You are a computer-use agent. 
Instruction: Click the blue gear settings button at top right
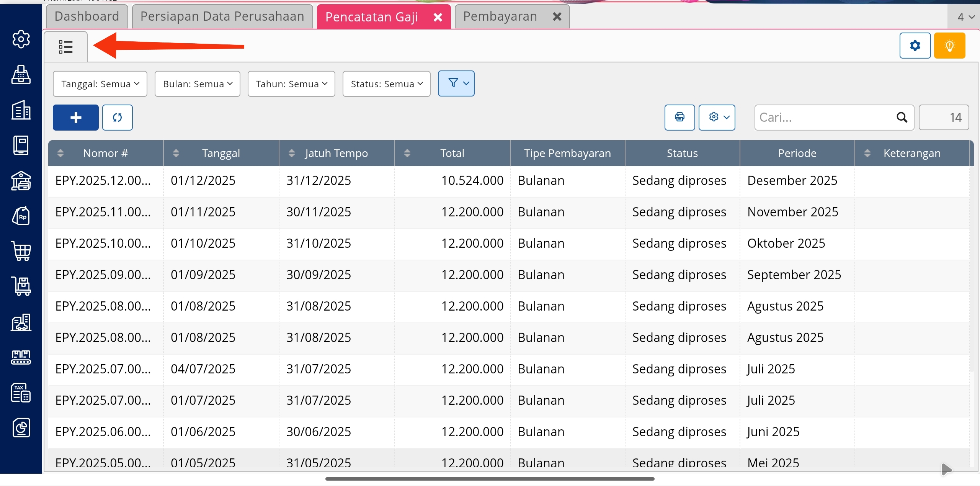(x=915, y=46)
